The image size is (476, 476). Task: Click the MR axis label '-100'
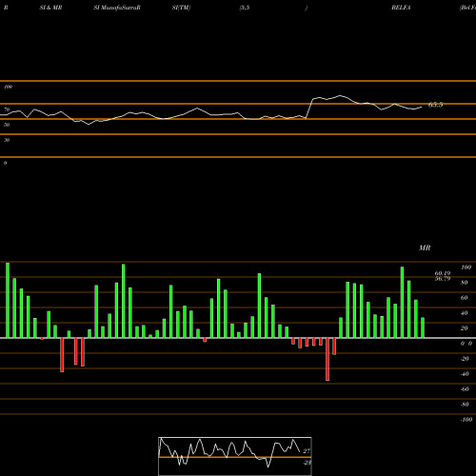(466, 420)
